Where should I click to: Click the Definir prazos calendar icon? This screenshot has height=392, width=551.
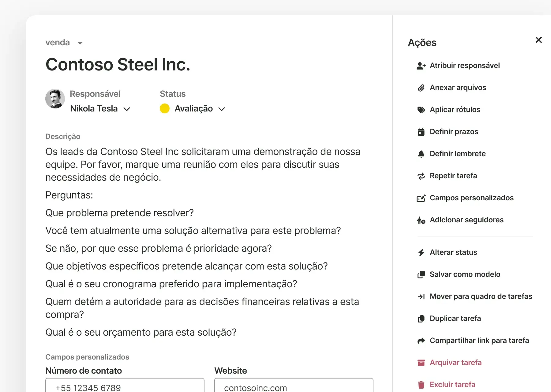click(x=421, y=132)
